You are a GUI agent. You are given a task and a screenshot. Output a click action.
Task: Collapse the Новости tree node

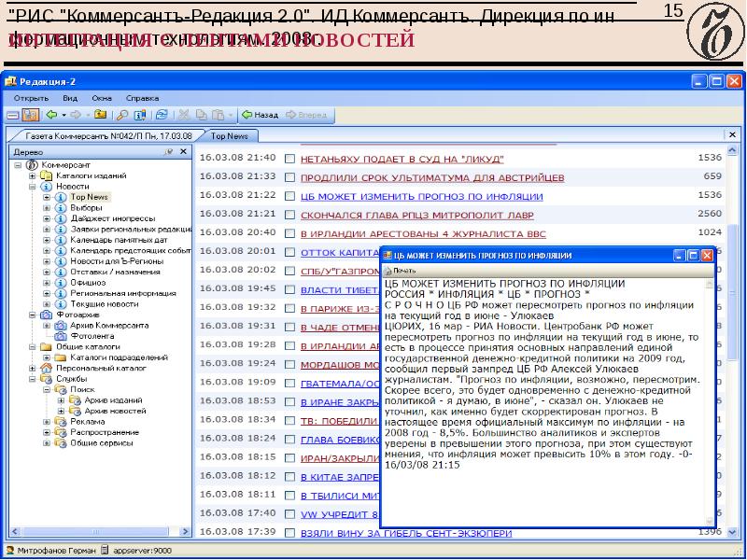coord(33,186)
